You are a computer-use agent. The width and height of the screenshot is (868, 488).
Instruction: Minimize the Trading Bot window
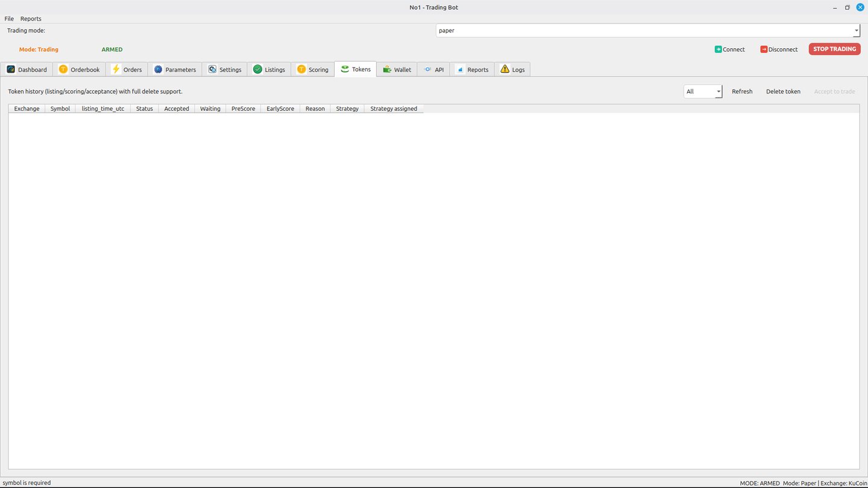click(x=835, y=7)
